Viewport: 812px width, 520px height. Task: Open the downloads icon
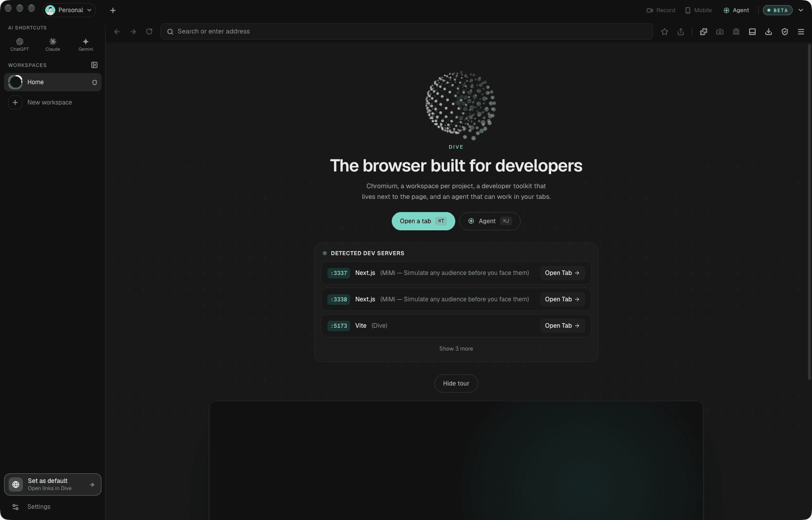point(768,31)
